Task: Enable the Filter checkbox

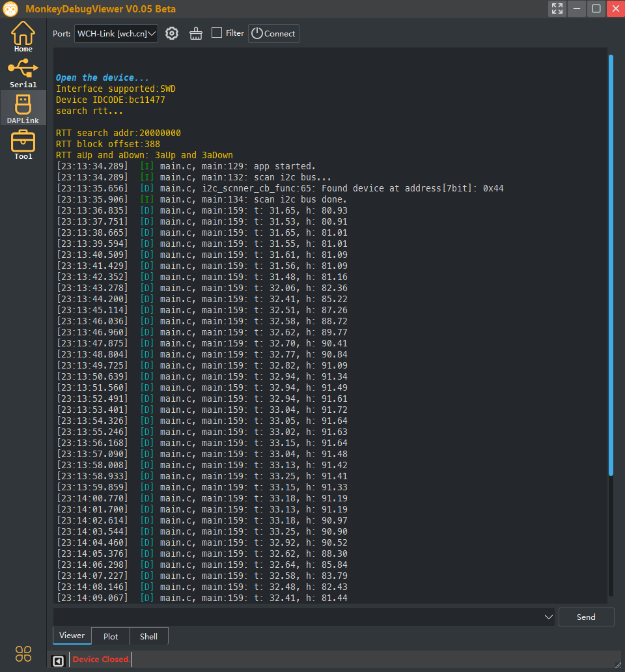Action: (x=217, y=33)
